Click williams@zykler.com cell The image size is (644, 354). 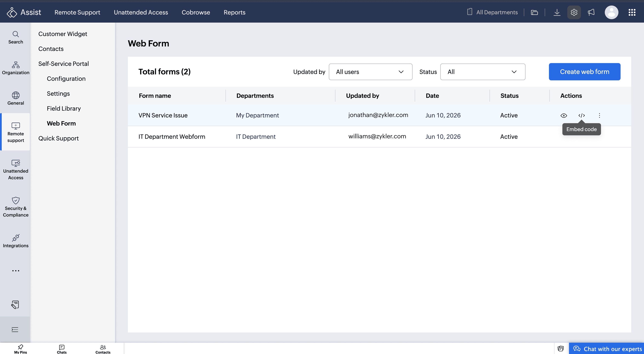[377, 136]
